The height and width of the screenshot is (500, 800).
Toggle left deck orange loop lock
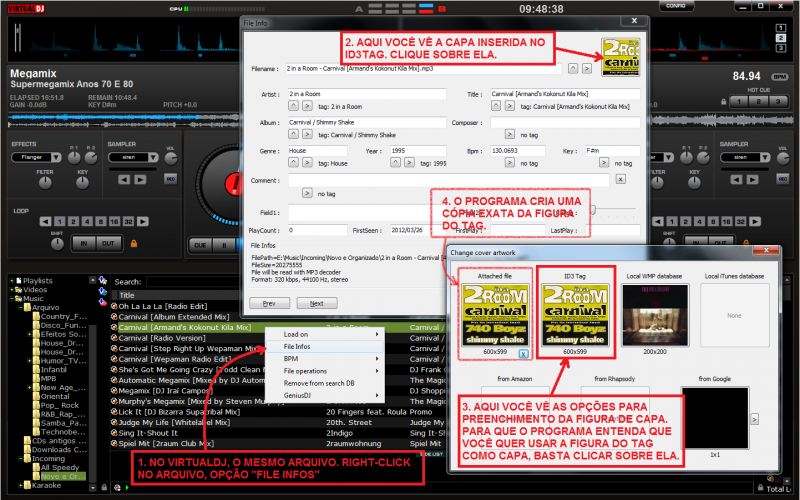pos(134,244)
